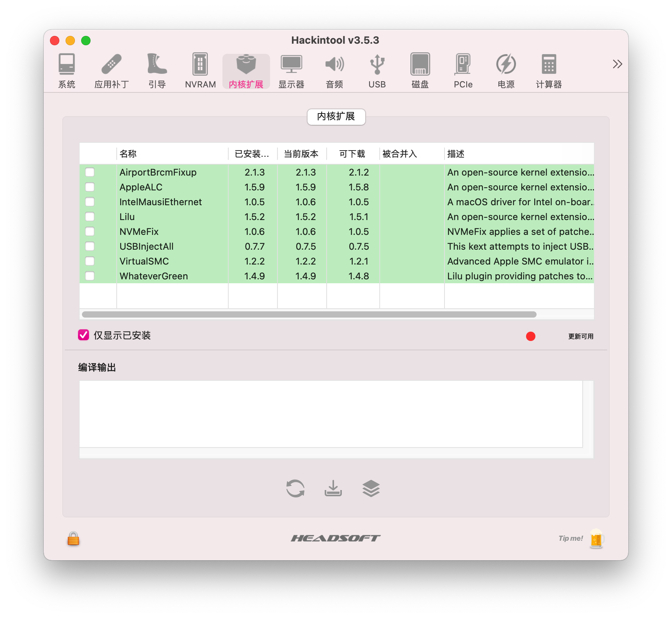Open the 显示器 display section

coord(291,71)
